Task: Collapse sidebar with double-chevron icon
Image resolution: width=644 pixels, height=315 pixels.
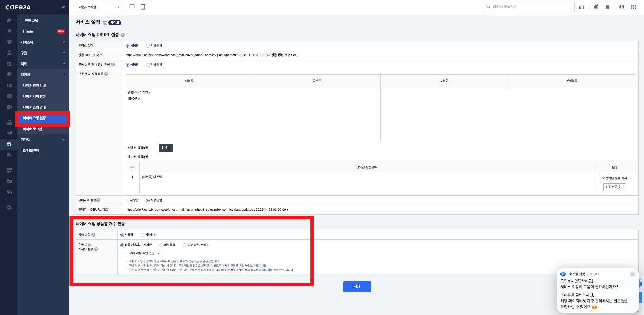Action: coord(63,7)
